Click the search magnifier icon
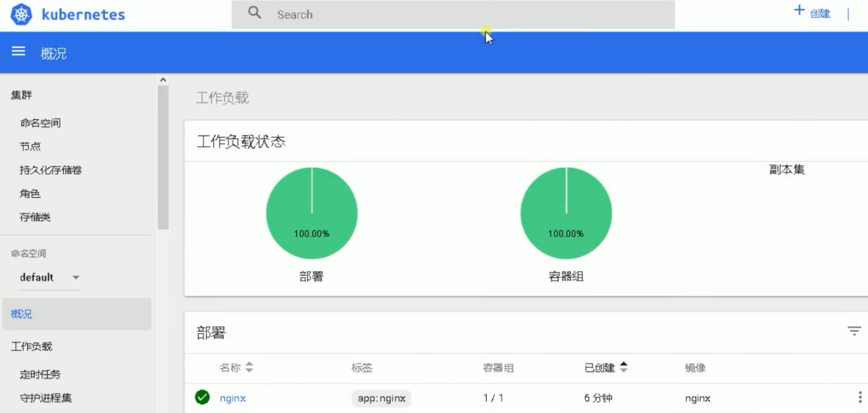The image size is (868, 413). (254, 13)
